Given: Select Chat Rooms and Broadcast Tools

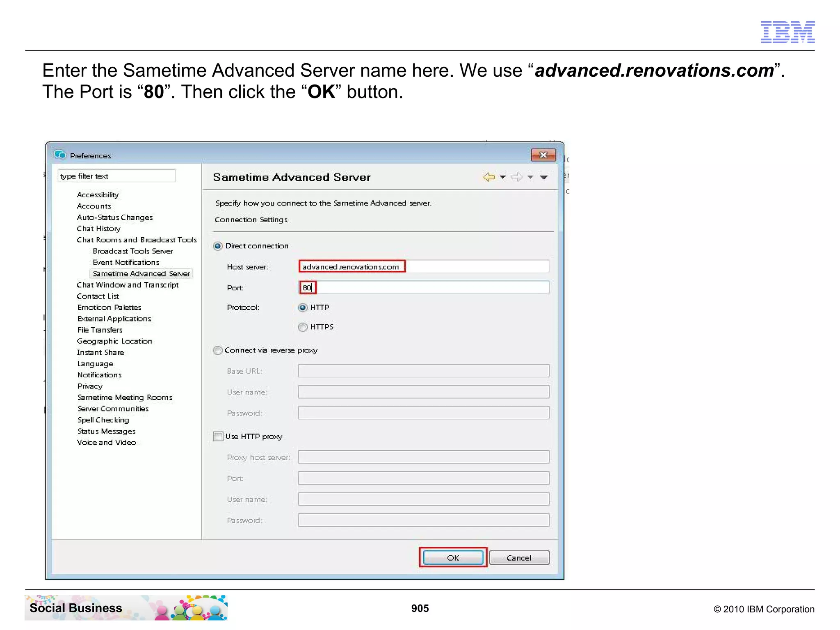Looking at the screenshot, I should point(137,240).
